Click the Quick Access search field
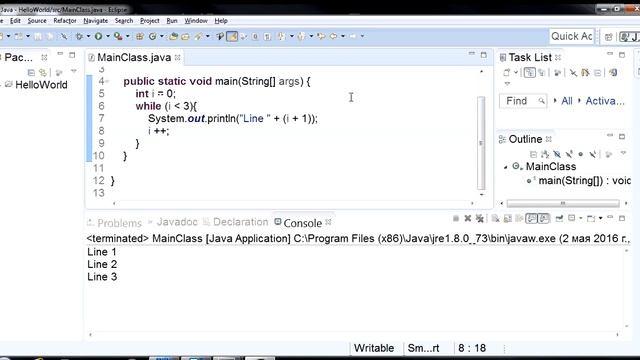Viewport: 640px width, 360px height. click(x=571, y=36)
